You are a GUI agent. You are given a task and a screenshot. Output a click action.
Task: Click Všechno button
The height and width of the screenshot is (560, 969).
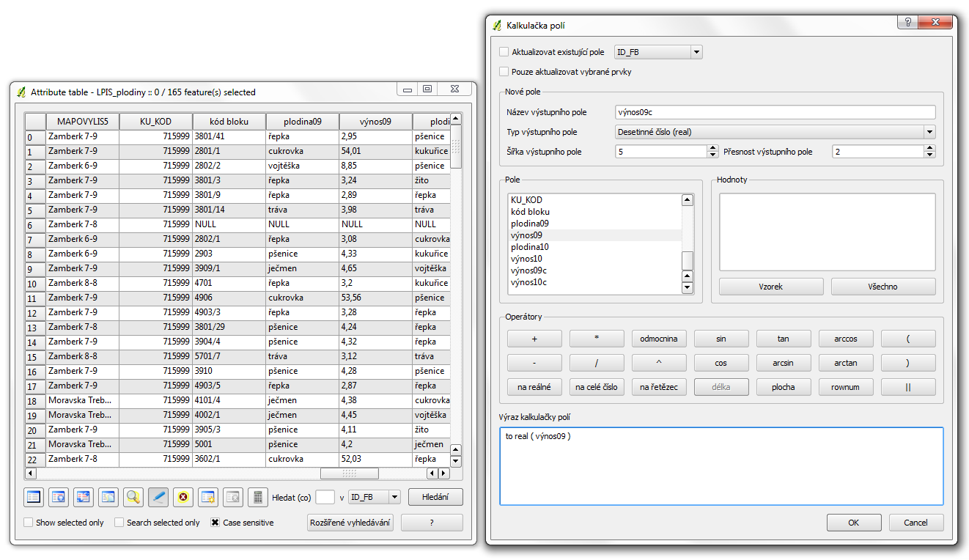[x=883, y=287]
